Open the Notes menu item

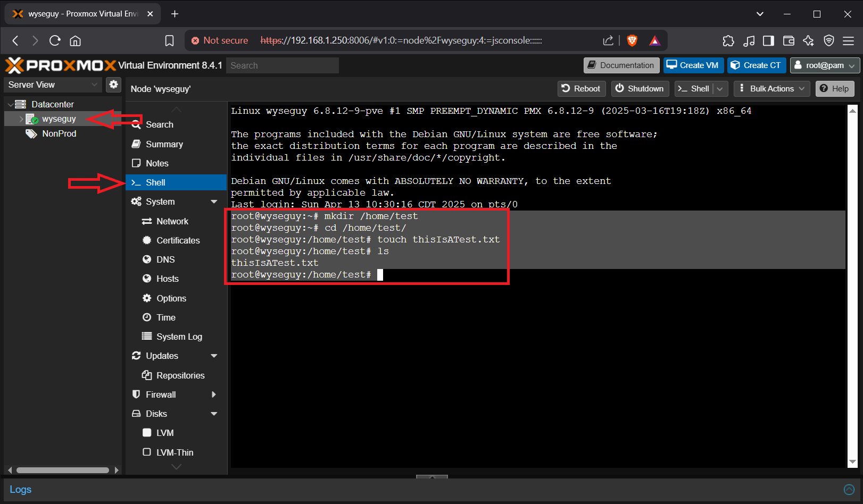pyautogui.click(x=176, y=163)
